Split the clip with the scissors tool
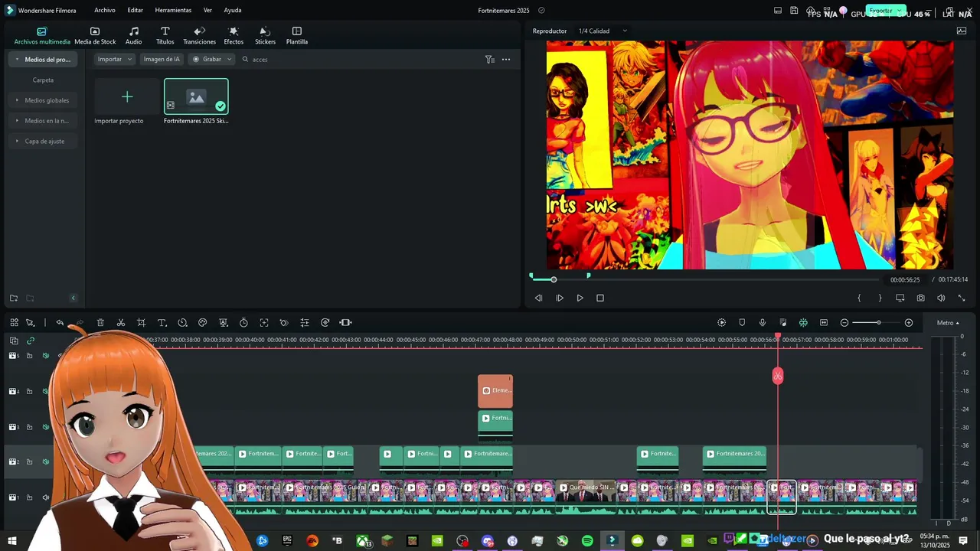 click(x=121, y=322)
